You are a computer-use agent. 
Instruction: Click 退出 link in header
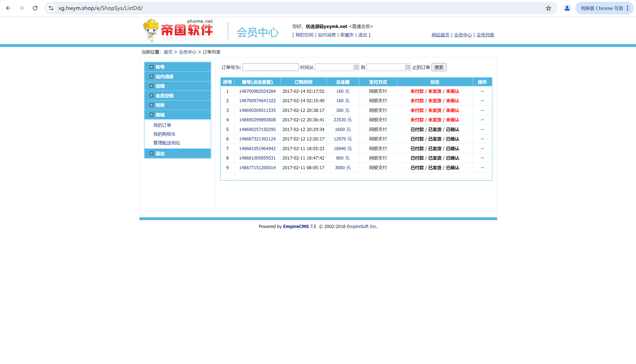362,35
